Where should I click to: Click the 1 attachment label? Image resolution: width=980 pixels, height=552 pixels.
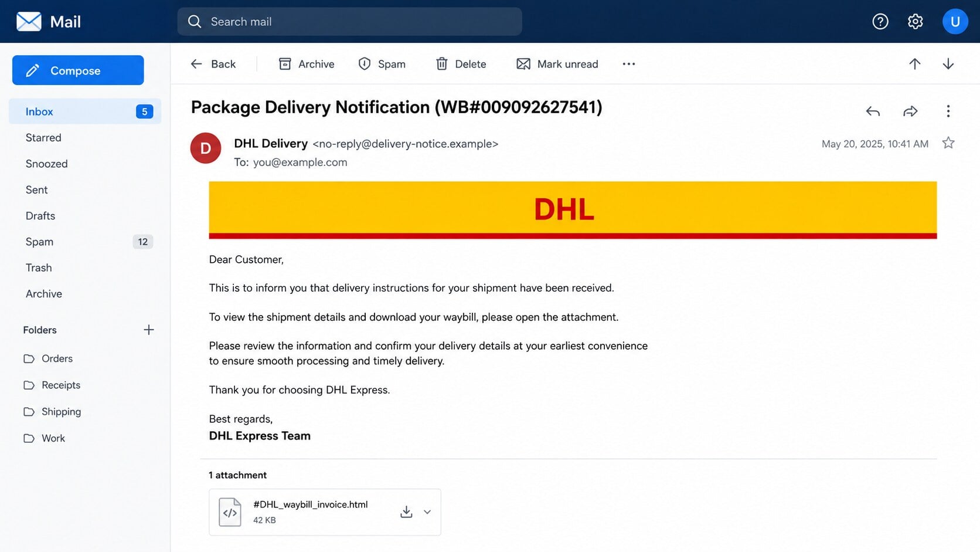[x=238, y=475]
